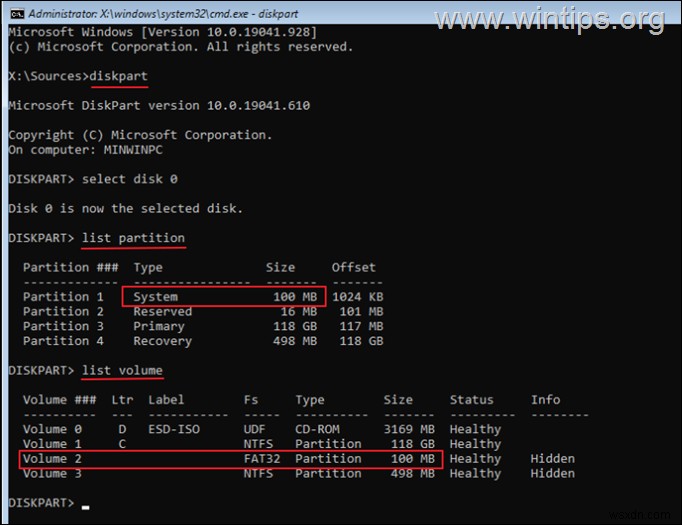Click the 'Partition ###' column header
The width and height of the screenshot is (682, 525).
(70, 268)
